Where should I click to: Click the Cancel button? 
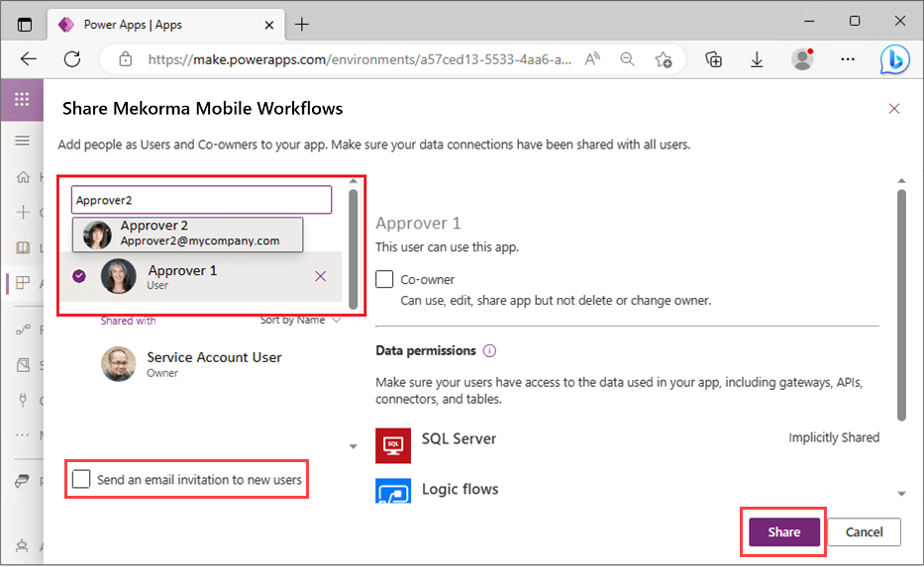pos(864,531)
